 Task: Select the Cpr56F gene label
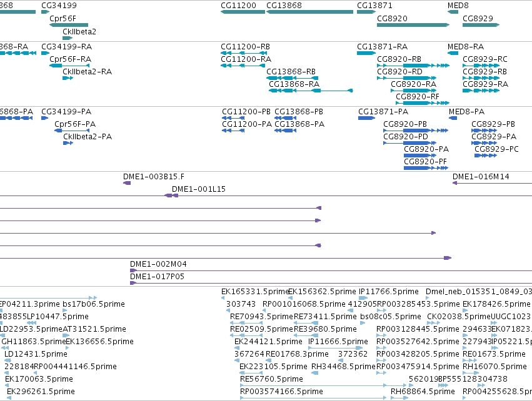(63, 19)
